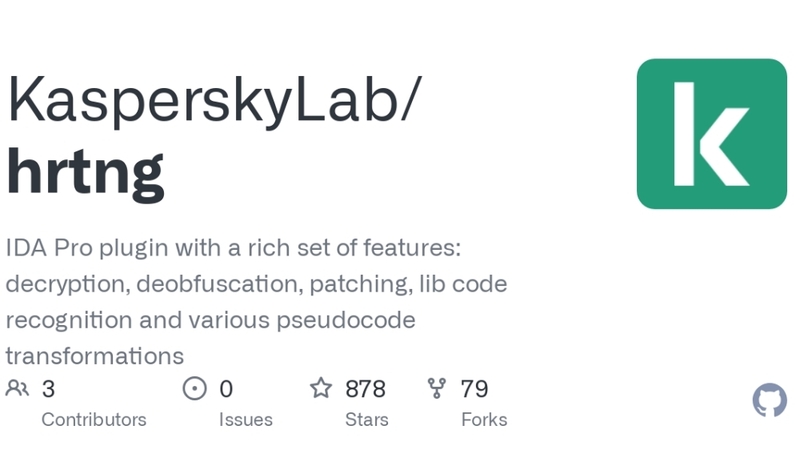The image size is (800, 450).
Task: Click the description line "recognition and various pseudocode"
Action: click(210, 320)
